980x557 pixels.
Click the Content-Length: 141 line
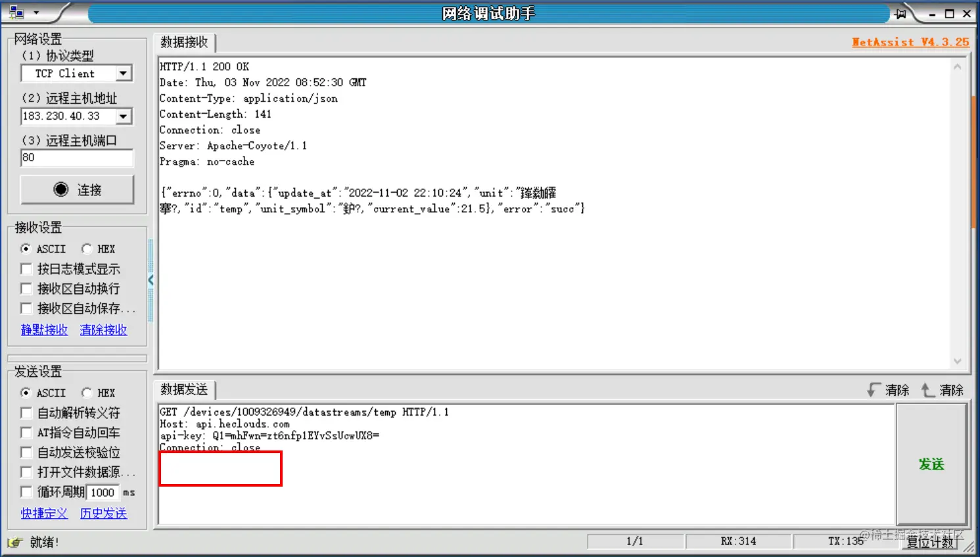tap(216, 114)
